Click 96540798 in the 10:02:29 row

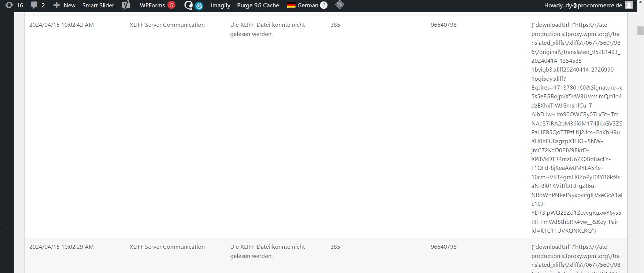click(444, 247)
